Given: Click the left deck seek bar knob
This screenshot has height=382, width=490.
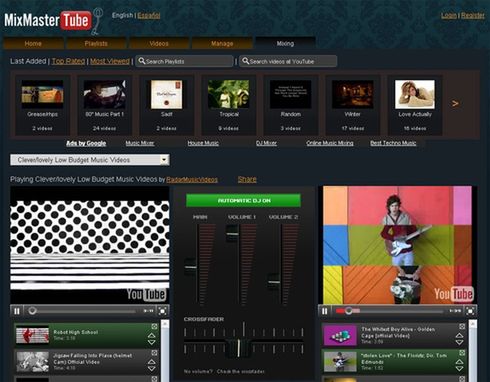Looking at the screenshot, I should (x=32, y=311).
